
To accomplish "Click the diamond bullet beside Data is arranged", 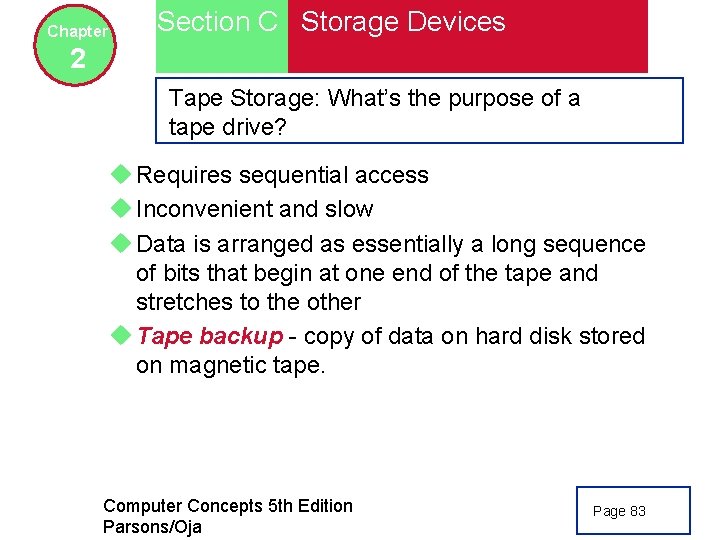I will tap(121, 243).
